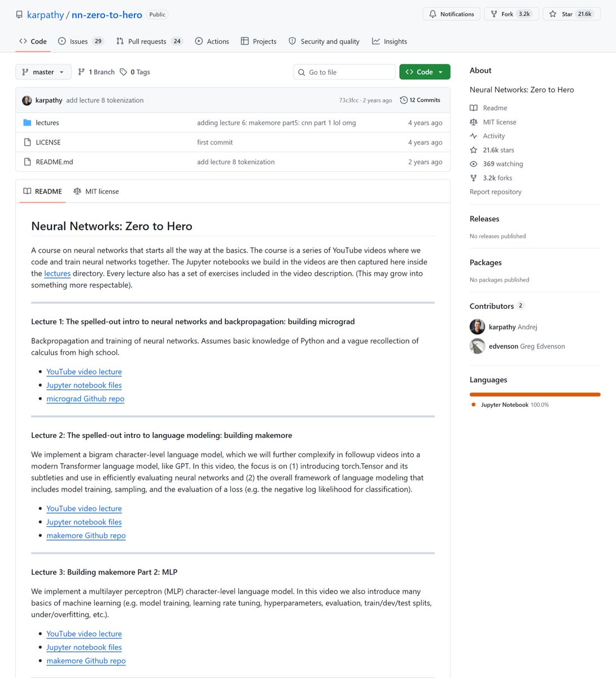Image resolution: width=616 pixels, height=678 pixels.
Task: Open the lectures link in README paragraph
Action: (57, 273)
